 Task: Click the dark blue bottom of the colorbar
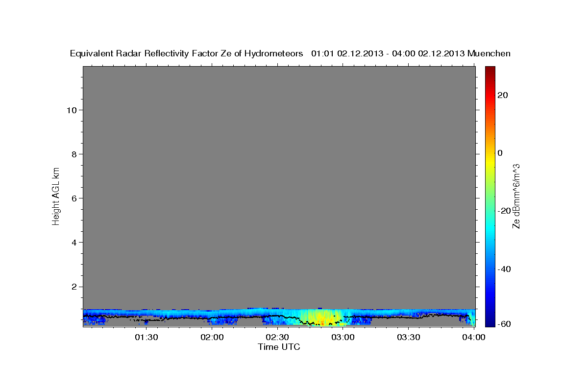(490, 321)
